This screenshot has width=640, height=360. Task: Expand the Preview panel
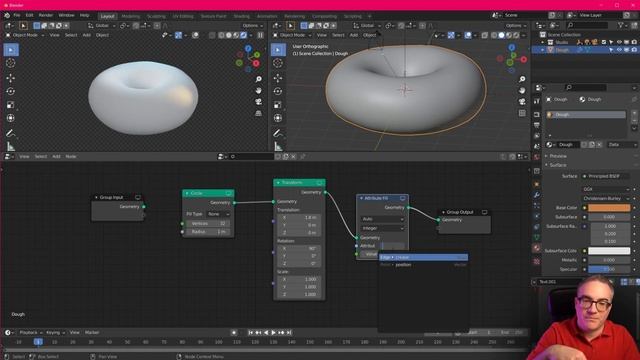point(558,156)
